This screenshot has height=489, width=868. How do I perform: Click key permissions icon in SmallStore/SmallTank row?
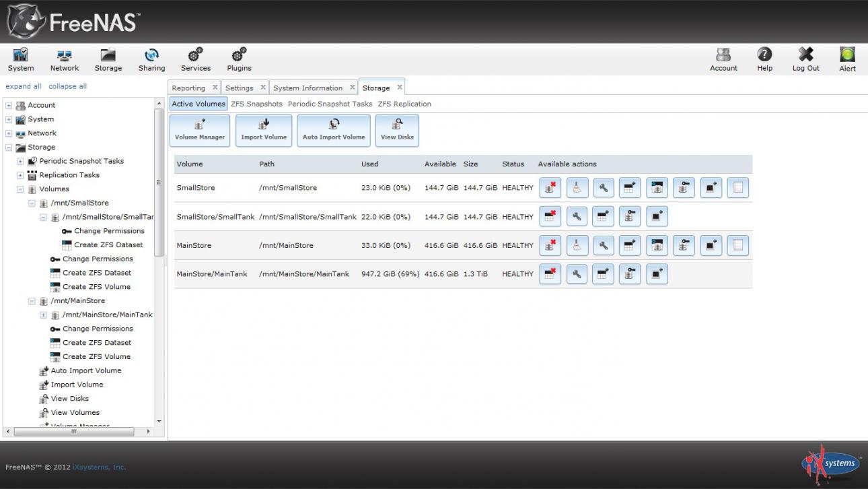point(630,217)
